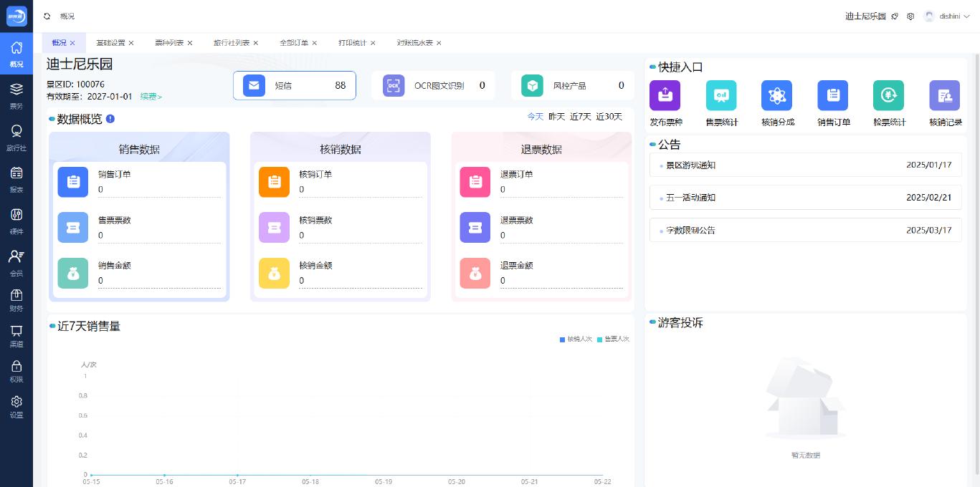The height and width of the screenshot is (487, 980).
Task: Select the 昨天 date range
Action: 557,116
